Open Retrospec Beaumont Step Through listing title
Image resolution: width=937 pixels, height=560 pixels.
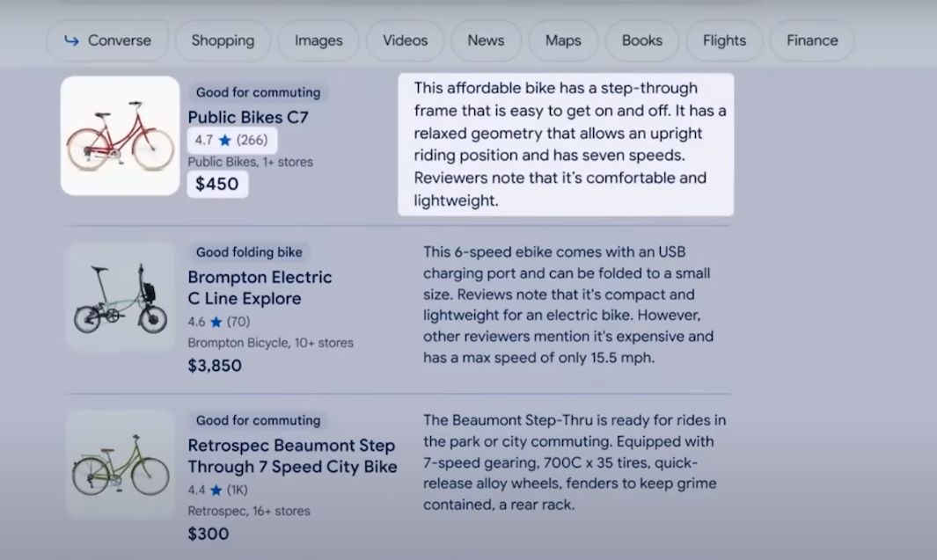point(292,456)
